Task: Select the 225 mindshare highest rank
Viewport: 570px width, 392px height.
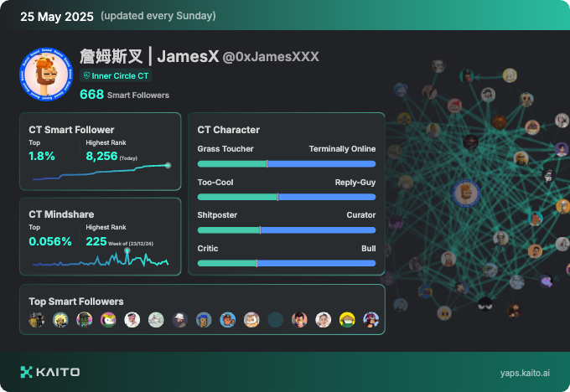Action: (96, 241)
